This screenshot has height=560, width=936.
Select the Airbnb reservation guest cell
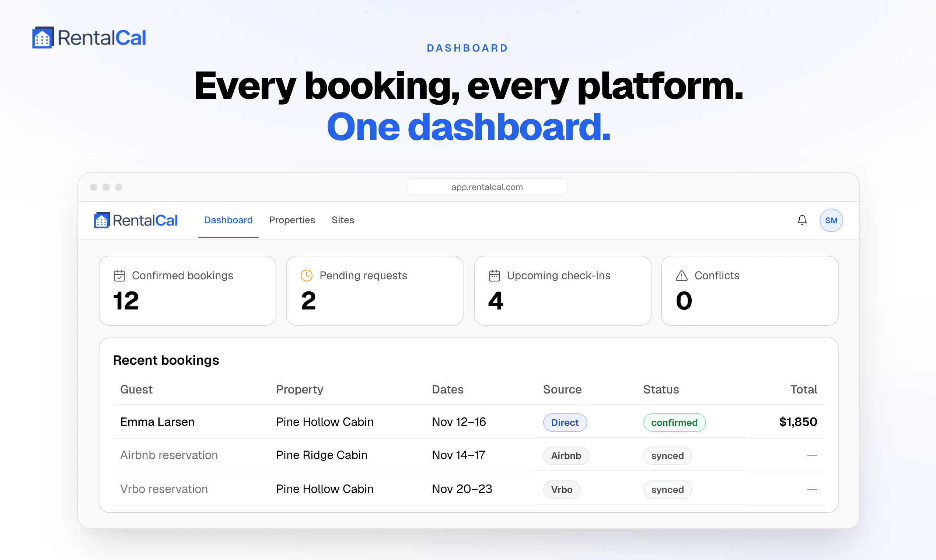(169, 455)
